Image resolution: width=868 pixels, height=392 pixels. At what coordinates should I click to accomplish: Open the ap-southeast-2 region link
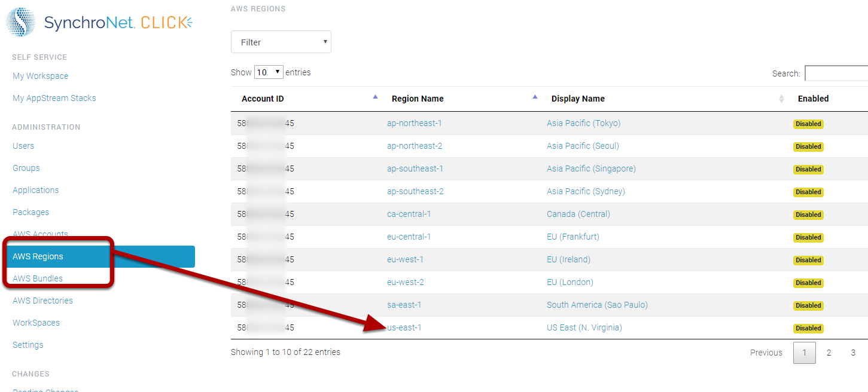[x=415, y=191]
